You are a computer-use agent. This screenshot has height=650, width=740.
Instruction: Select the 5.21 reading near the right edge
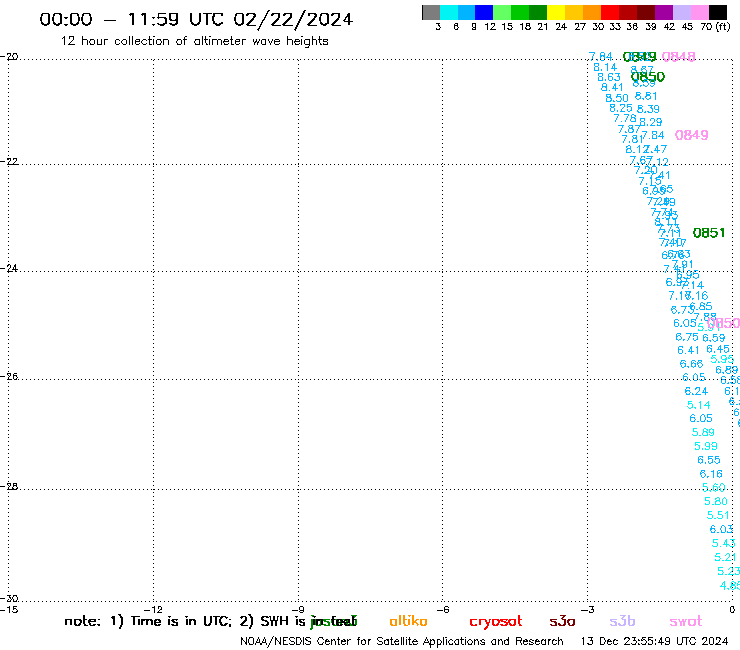tap(725, 557)
